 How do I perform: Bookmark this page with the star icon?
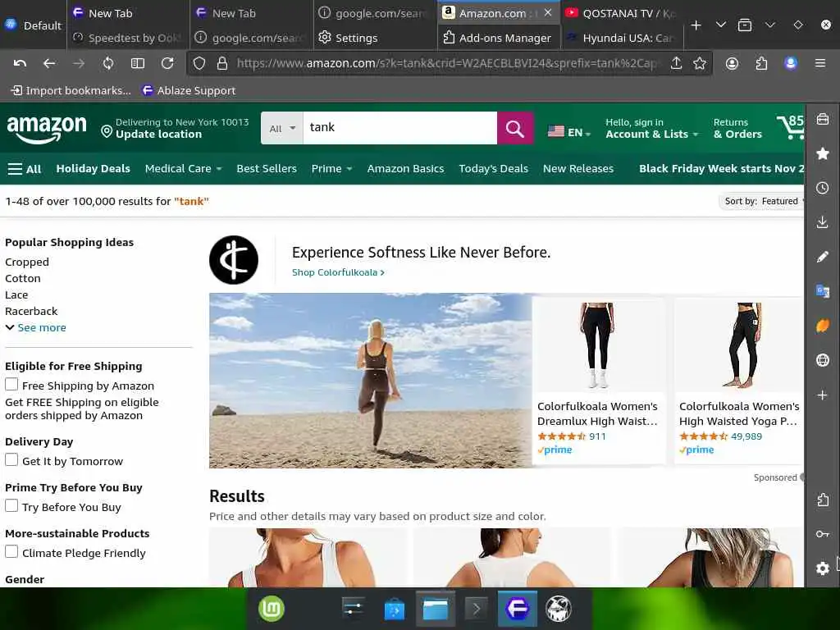[x=699, y=63]
